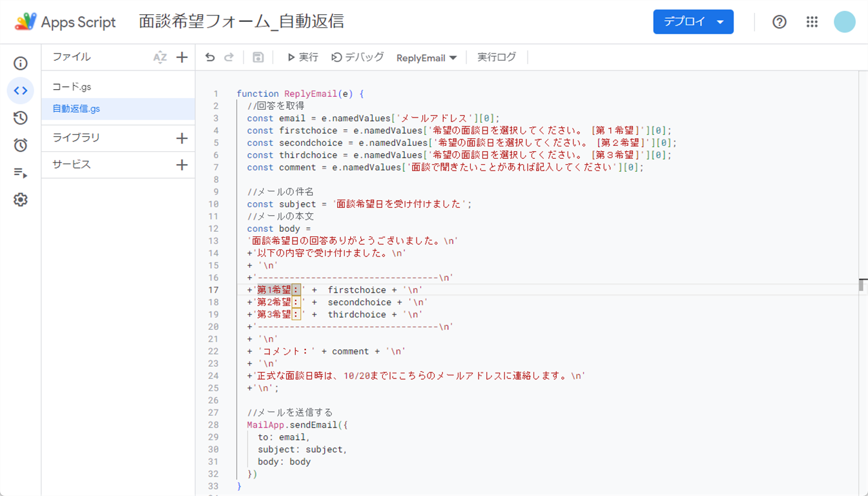The width and height of the screenshot is (868, 496).
Task: Select the 自動返信.gs file
Action: point(76,109)
